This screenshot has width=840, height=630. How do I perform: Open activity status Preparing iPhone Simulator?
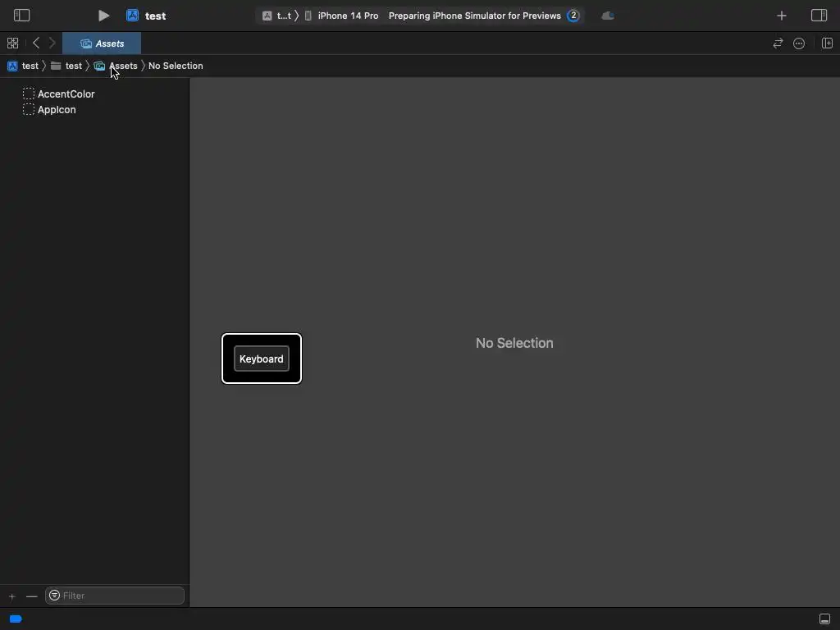click(475, 16)
